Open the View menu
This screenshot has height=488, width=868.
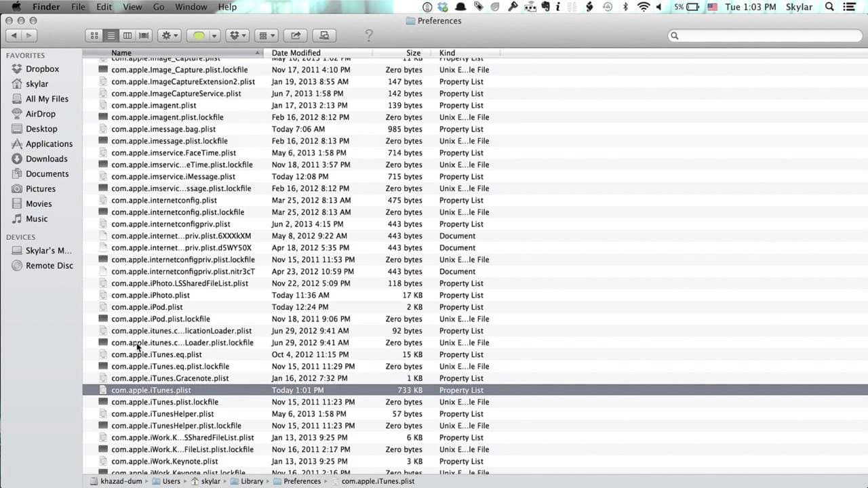[132, 7]
